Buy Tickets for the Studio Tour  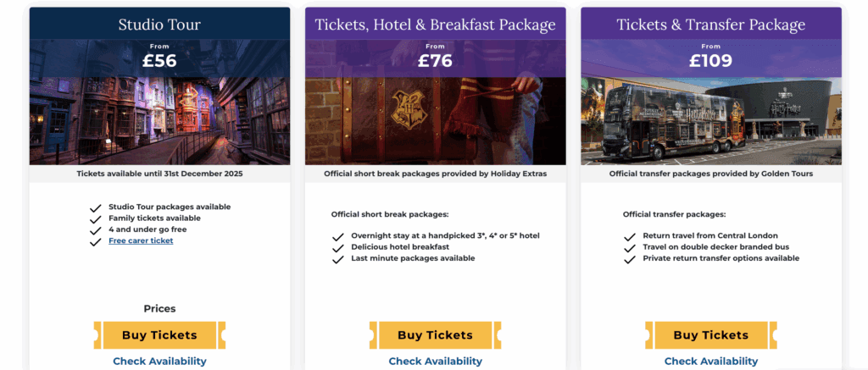coord(159,335)
